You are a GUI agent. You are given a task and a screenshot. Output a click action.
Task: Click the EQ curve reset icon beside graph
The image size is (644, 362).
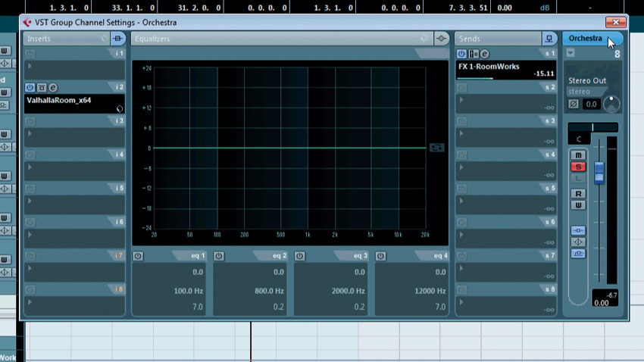[436, 148]
